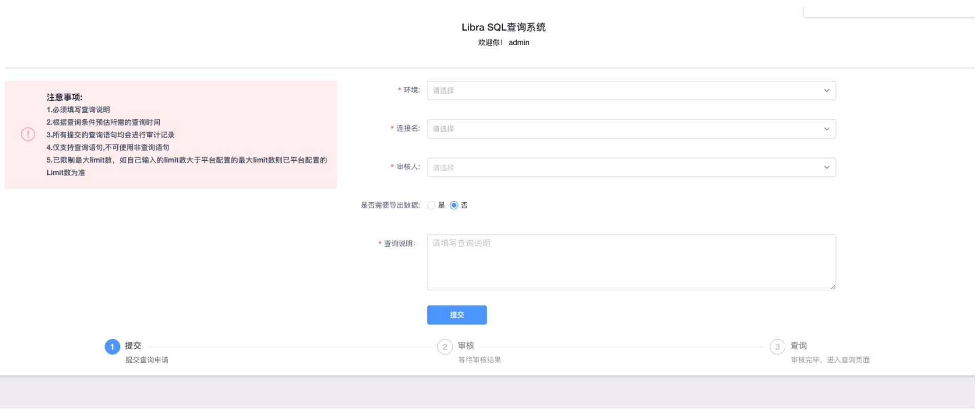Screen dimensions: 980x409
Task: Click the 连接名 dropdown chevron arrow
Action: pos(826,129)
